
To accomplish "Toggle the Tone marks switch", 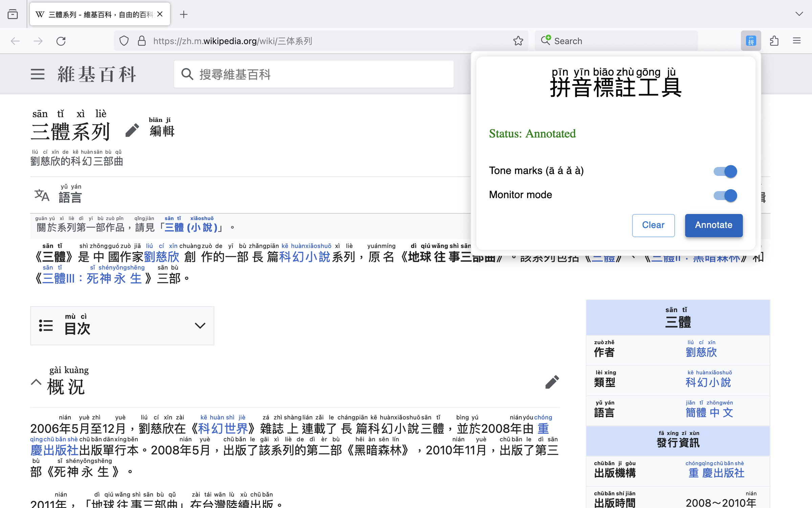I will pyautogui.click(x=725, y=171).
